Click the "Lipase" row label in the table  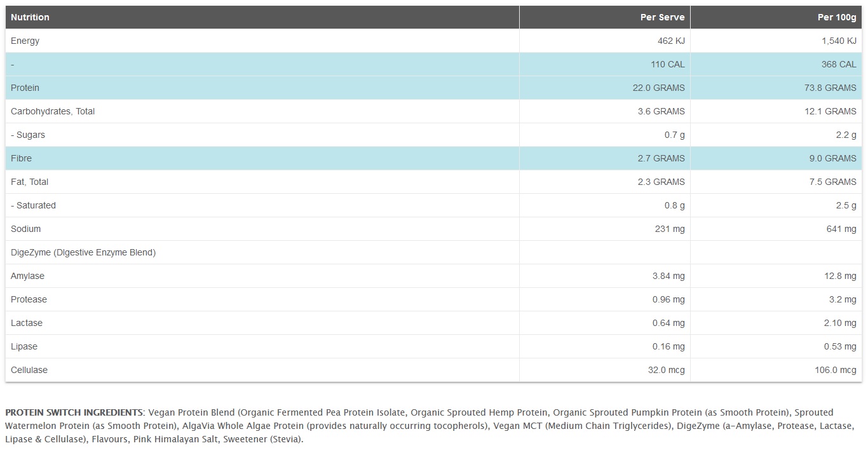(24, 346)
